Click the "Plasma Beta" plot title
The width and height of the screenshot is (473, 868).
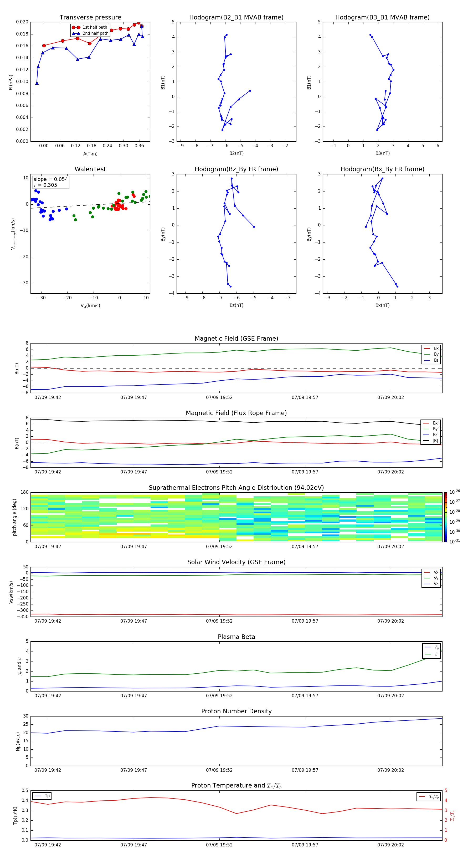point(236,637)
